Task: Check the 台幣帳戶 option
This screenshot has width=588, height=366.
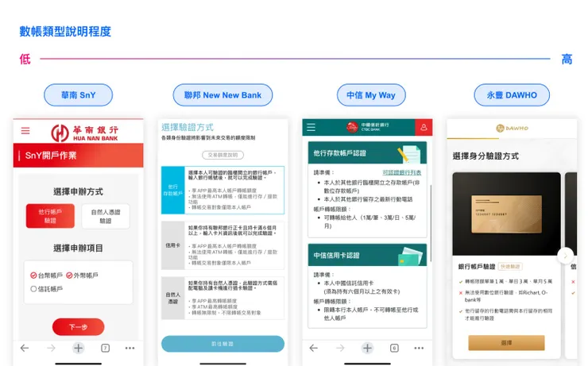Action: click(x=46, y=275)
